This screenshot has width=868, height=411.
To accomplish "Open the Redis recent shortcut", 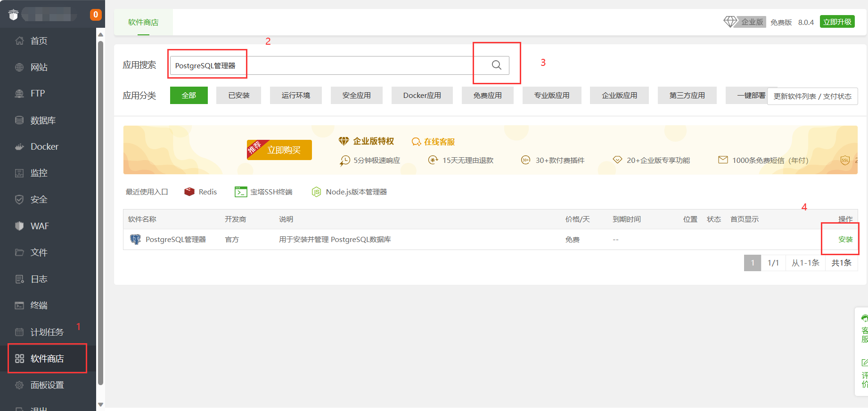I will (x=201, y=192).
